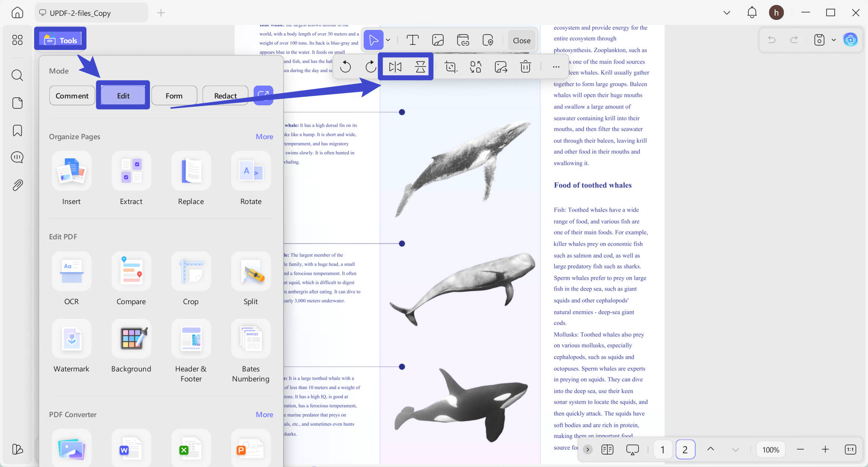Start slideshow presentation mode
This screenshot has height=467, width=868.
click(632, 449)
